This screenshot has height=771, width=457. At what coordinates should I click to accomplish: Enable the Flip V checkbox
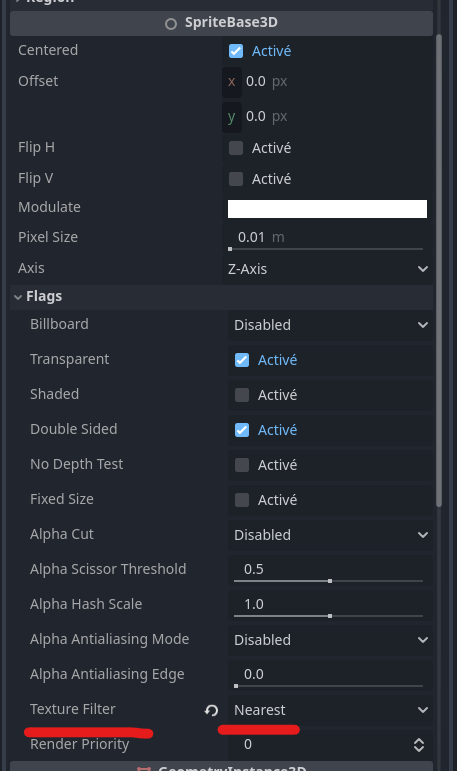(x=236, y=179)
